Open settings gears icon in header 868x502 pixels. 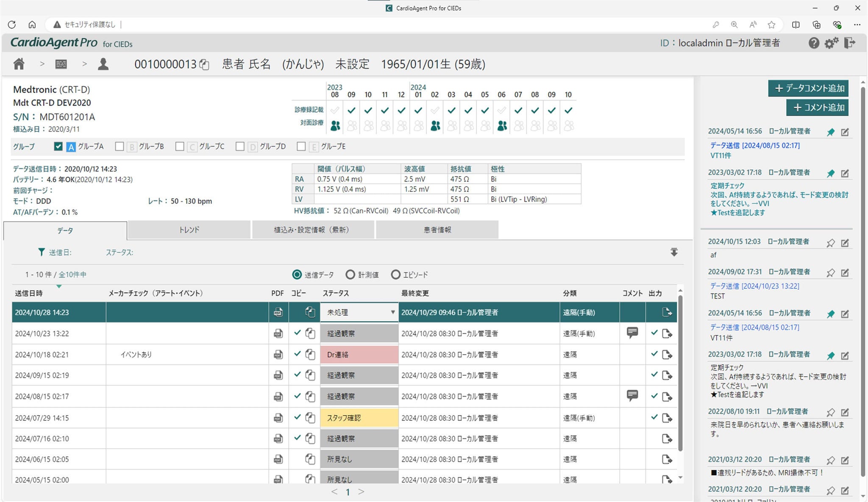(x=831, y=43)
